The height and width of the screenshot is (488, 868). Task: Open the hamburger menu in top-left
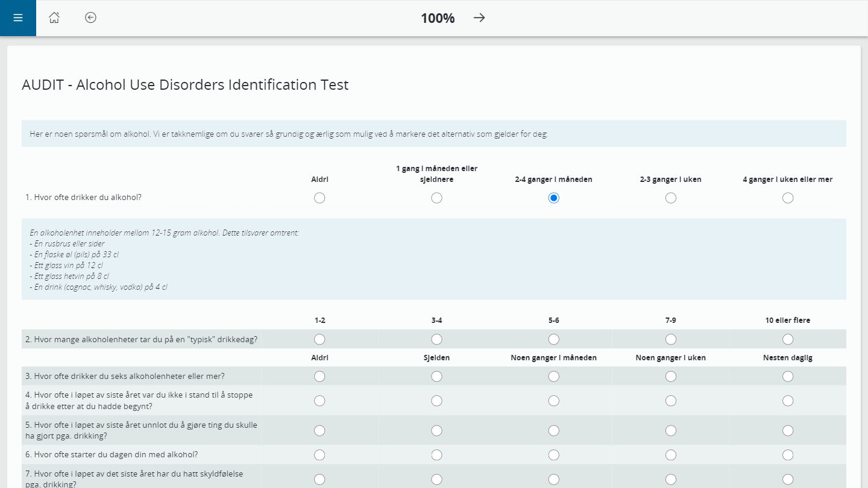point(18,18)
